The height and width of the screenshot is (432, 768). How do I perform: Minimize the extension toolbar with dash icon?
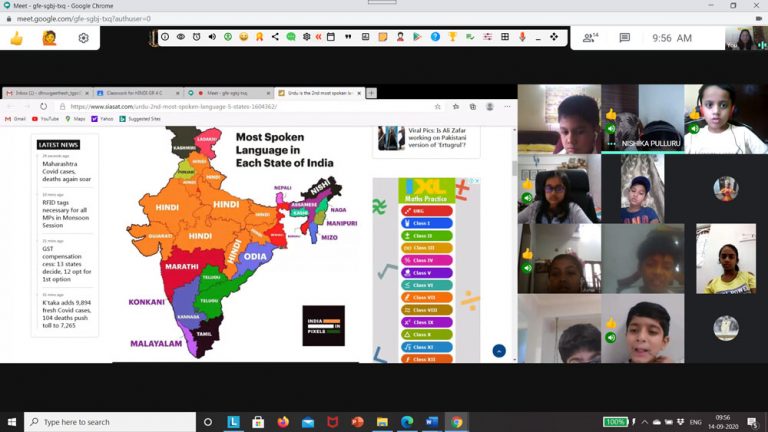(538, 38)
